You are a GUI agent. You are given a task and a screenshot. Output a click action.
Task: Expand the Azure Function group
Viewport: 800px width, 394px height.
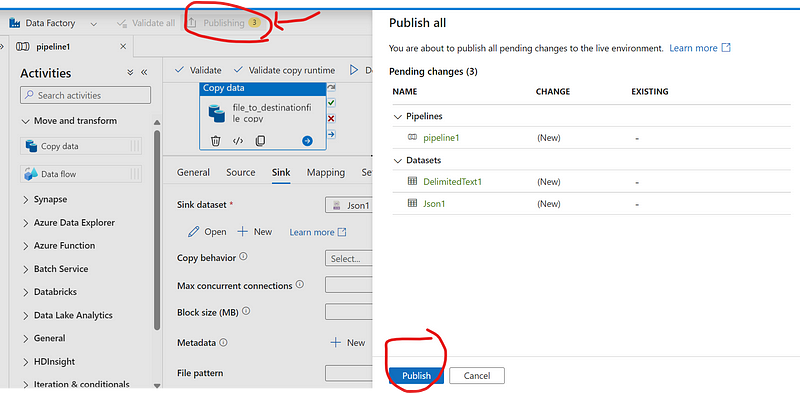26,246
